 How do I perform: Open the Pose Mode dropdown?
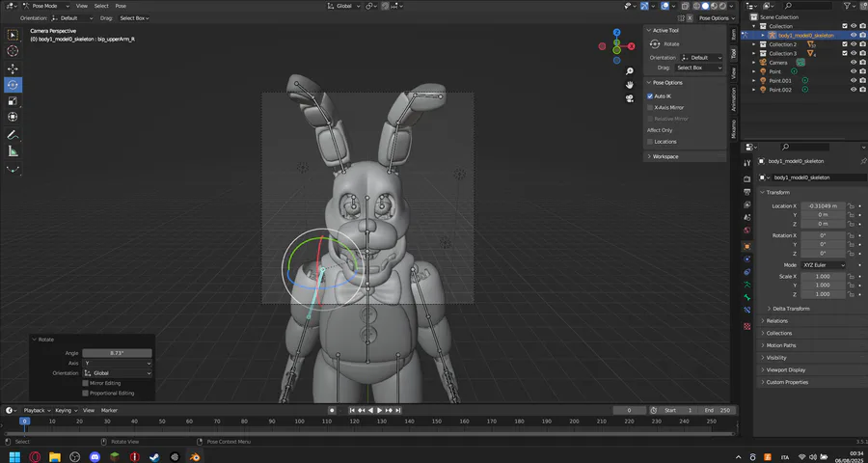(46, 6)
